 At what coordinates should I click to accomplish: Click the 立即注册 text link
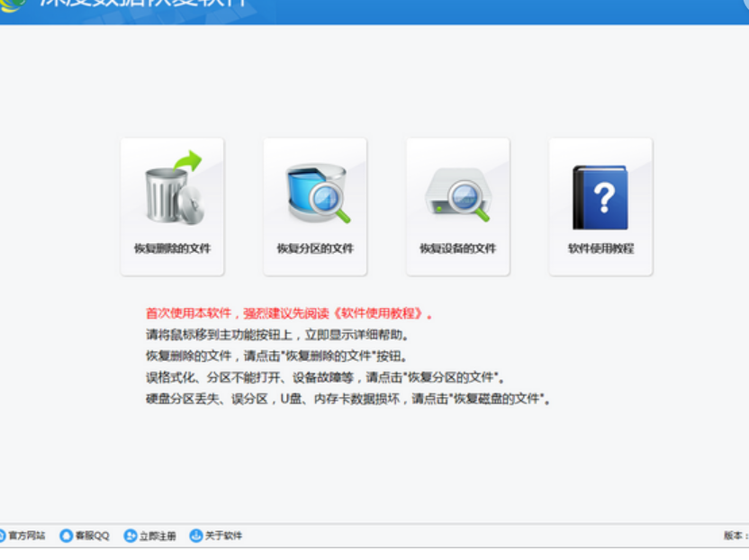point(158,536)
